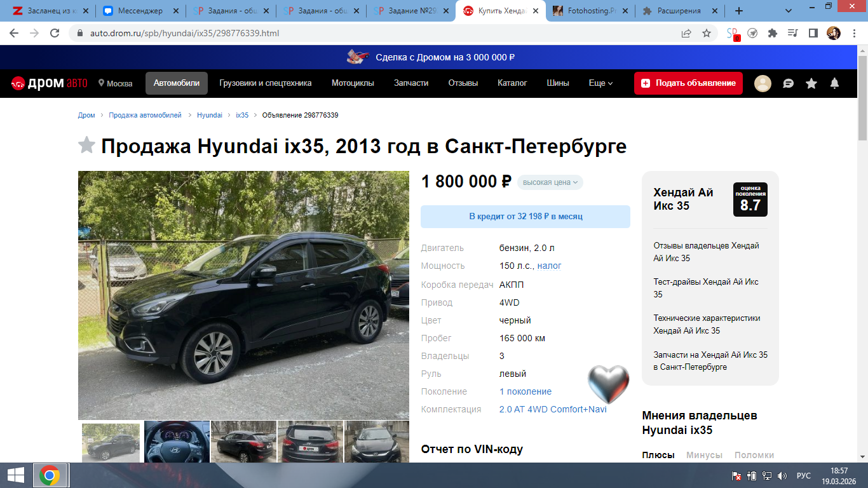Click the user profile avatar
Viewport: 868px width, 488px height.
[763, 83]
